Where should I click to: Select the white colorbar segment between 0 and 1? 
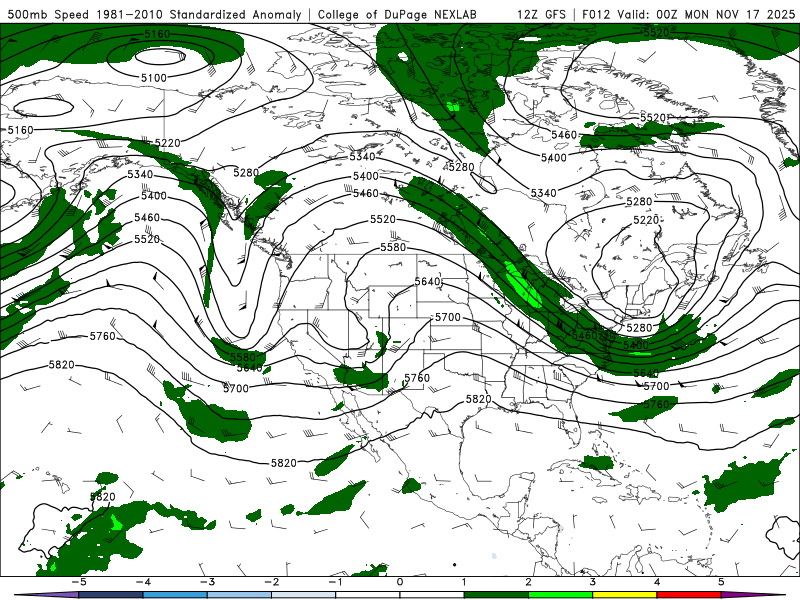coord(432,595)
